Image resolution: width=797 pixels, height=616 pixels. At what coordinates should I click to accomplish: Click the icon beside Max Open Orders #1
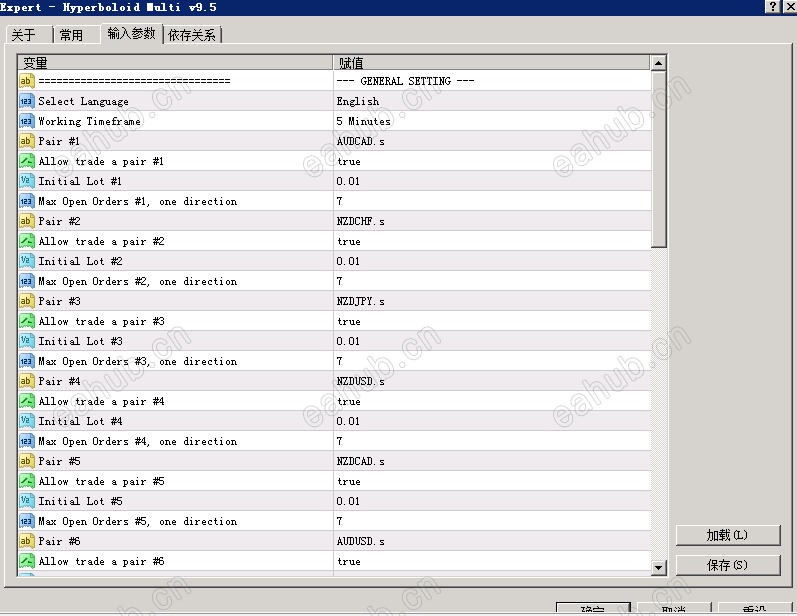pyautogui.click(x=26, y=201)
